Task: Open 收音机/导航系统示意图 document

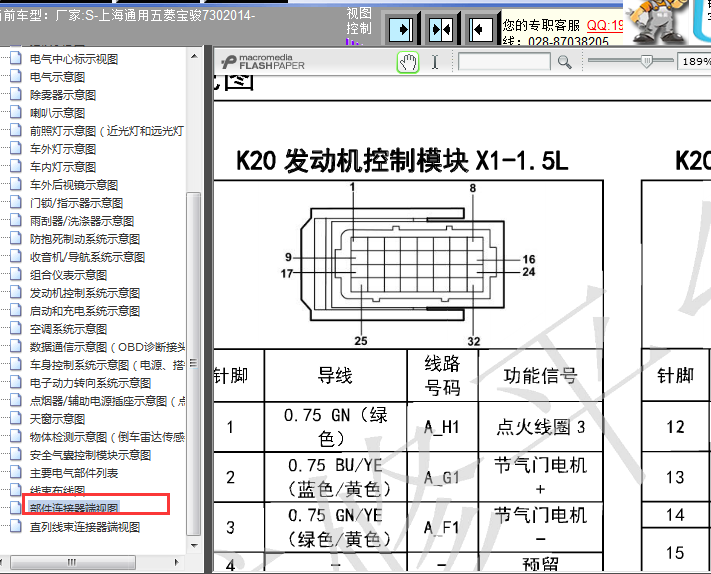Action: (87, 257)
